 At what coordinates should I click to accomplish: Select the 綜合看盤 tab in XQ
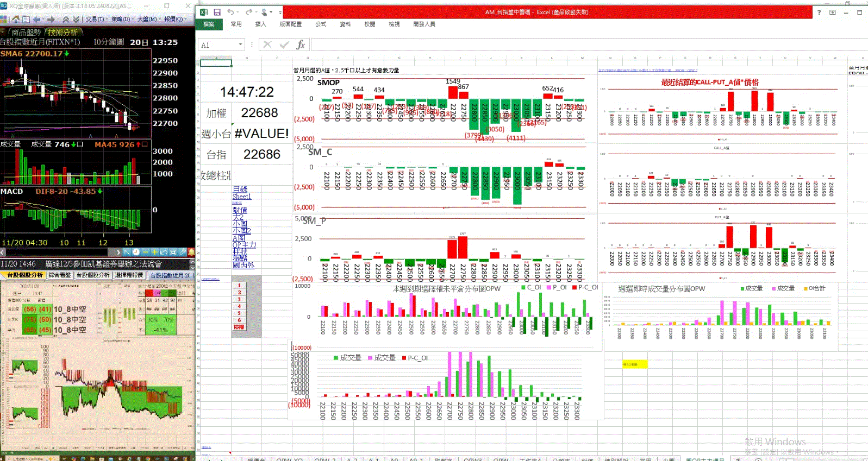60,275
